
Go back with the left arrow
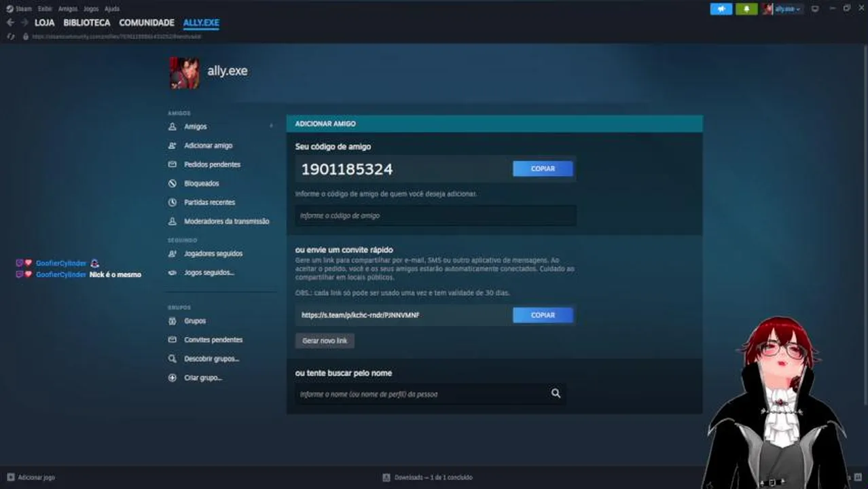10,22
